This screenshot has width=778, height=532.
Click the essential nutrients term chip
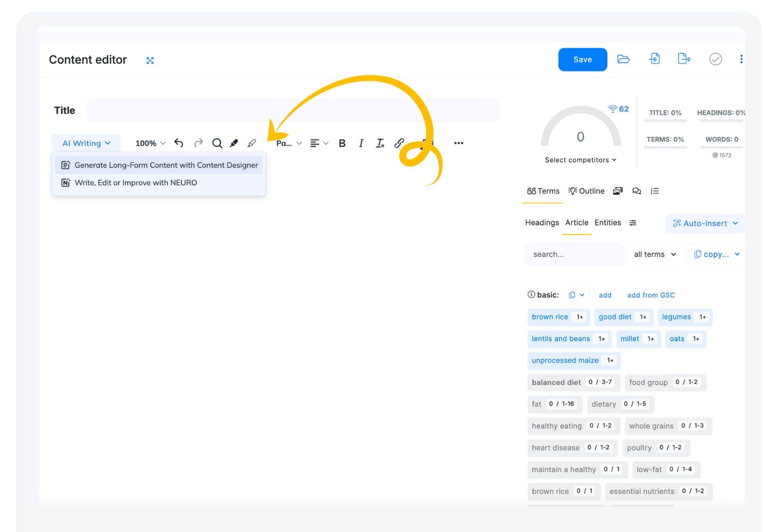tap(659, 491)
